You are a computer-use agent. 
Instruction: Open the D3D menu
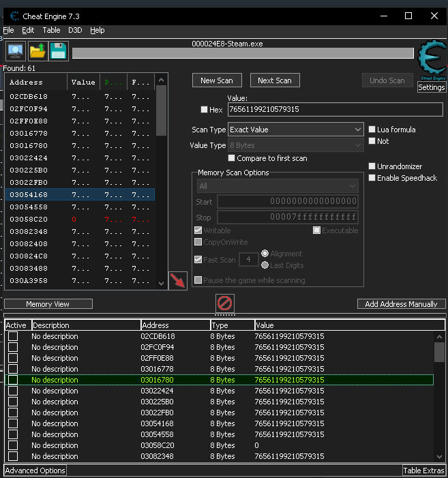(75, 30)
